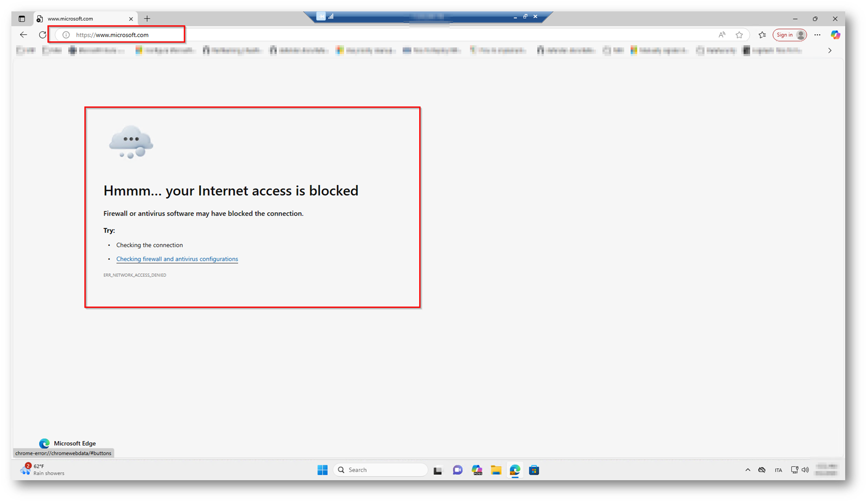Screen dimensions: 868x503
Task: Open the Favorites list icon
Action: [762, 35]
